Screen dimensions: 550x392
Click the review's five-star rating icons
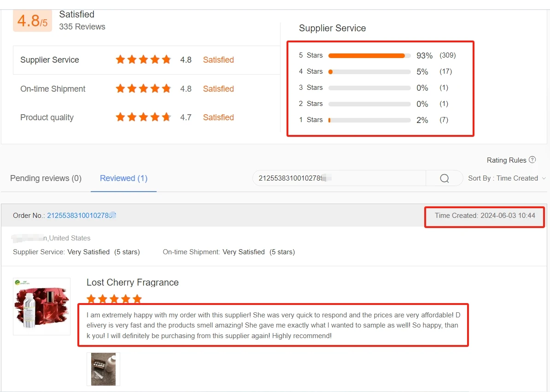[x=114, y=299]
